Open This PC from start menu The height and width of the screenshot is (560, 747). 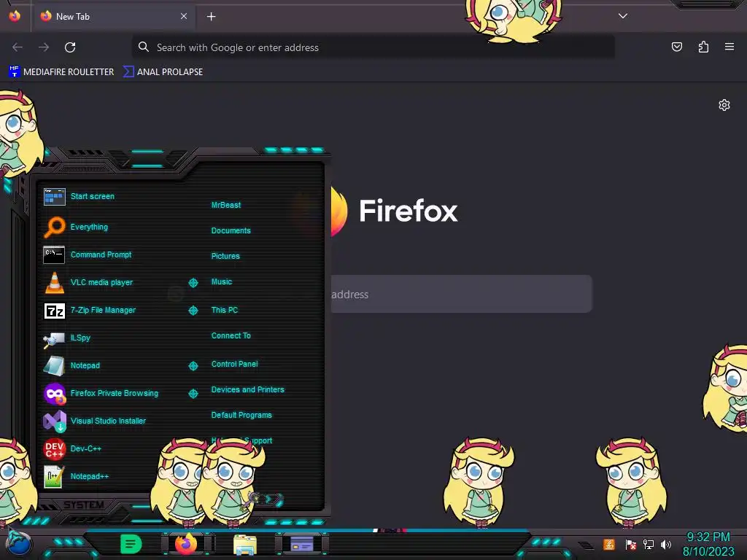225,310
